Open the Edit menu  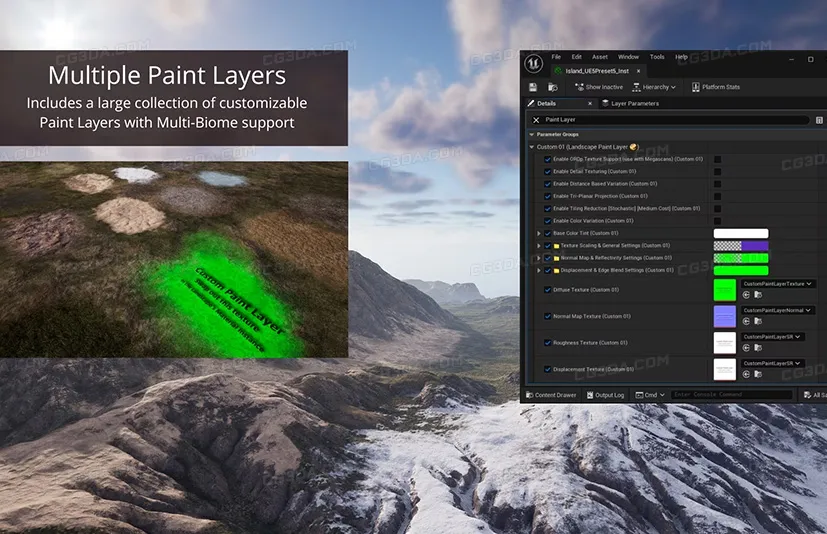(576, 57)
